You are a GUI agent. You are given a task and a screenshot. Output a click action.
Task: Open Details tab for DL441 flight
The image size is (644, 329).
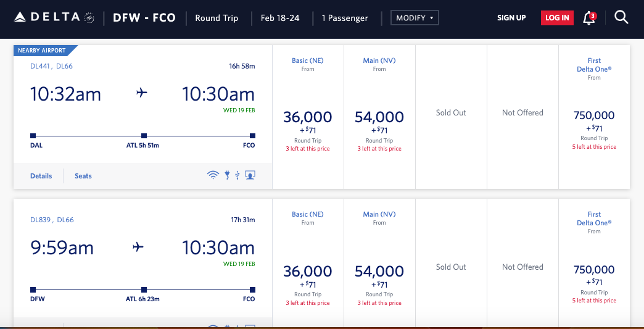[x=41, y=176]
